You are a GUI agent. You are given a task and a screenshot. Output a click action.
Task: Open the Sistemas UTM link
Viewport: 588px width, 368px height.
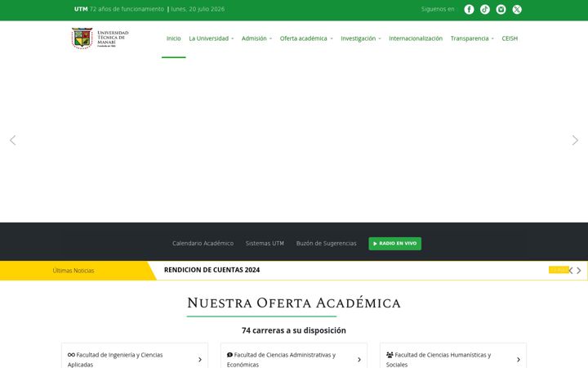click(265, 244)
